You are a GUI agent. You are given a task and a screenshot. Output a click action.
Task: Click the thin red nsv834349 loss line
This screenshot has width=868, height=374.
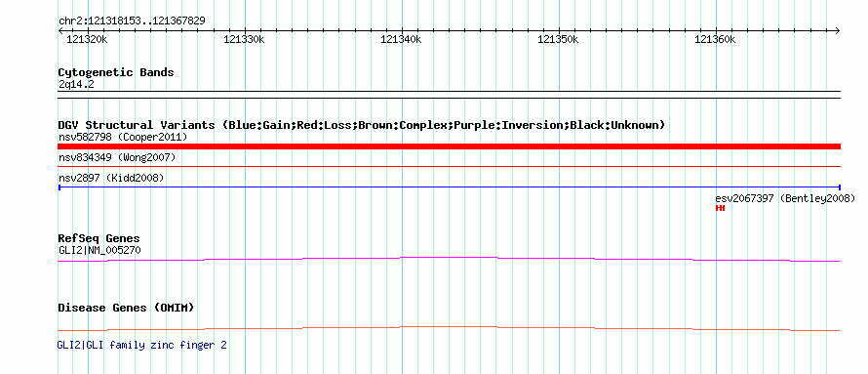pyautogui.click(x=449, y=166)
